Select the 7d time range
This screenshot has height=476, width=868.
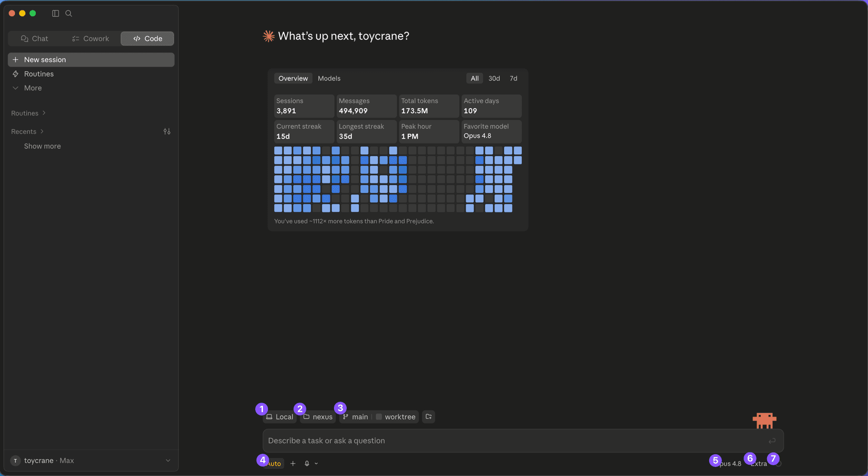tap(514, 78)
